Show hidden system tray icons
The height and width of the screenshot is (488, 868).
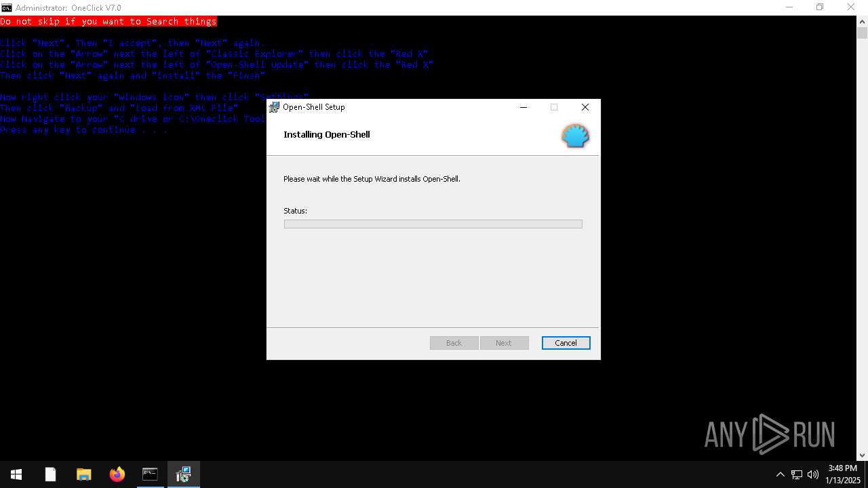pos(780,474)
